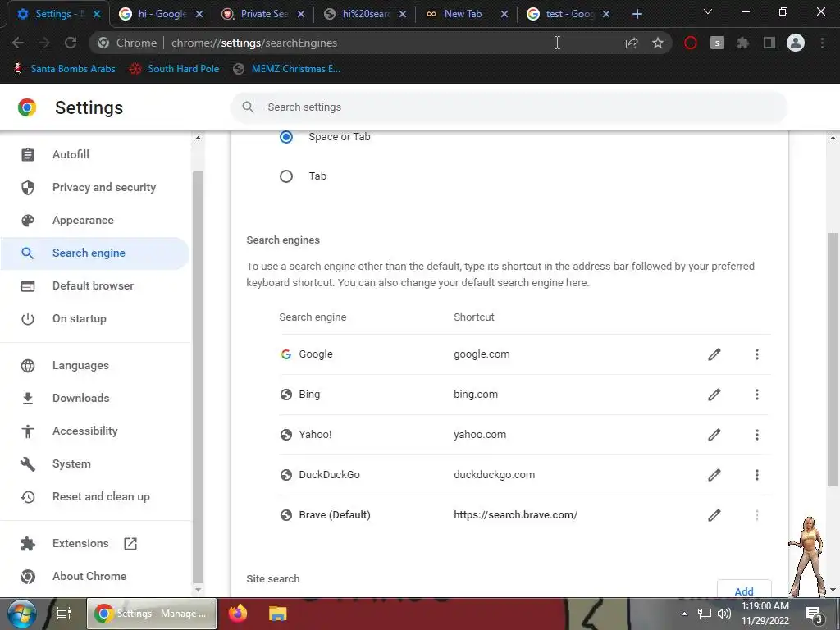Toggle the browser side panel

pos(769,43)
